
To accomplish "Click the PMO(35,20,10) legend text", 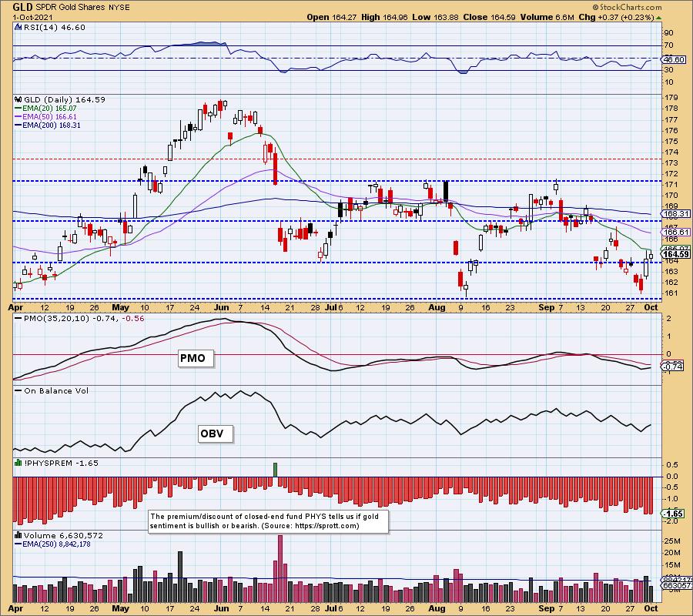I will coord(83,318).
